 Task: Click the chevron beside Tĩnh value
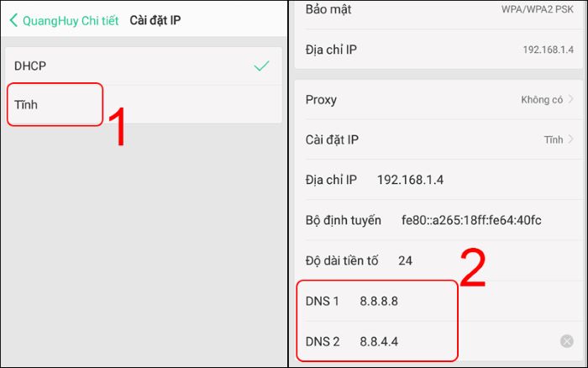[x=570, y=139]
